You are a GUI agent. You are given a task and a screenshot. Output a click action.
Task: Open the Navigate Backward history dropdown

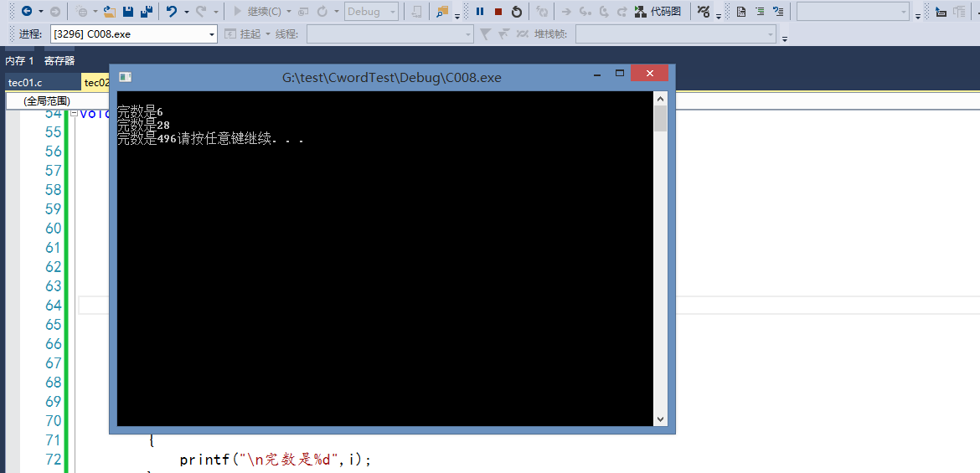[41, 12]
